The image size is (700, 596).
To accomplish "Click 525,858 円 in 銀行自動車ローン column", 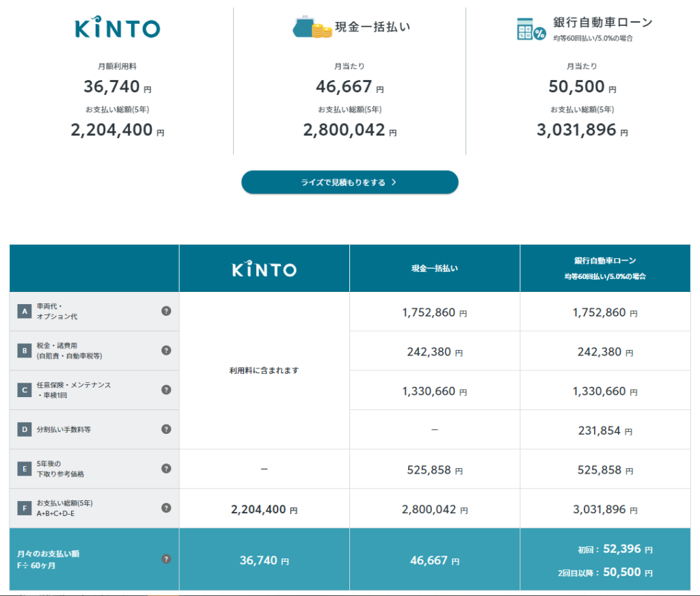I will coord(605,470).
